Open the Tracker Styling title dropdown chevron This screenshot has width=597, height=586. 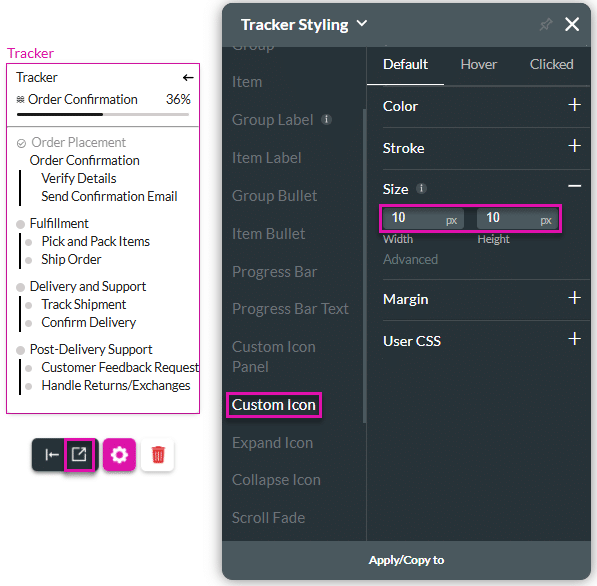[x=362, y=24]
